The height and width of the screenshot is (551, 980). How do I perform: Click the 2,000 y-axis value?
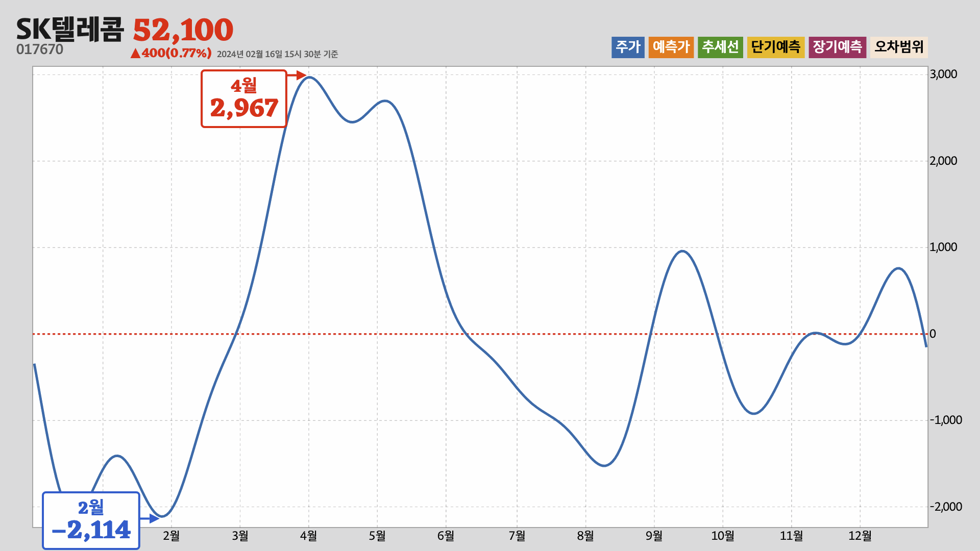click(944, 161)
